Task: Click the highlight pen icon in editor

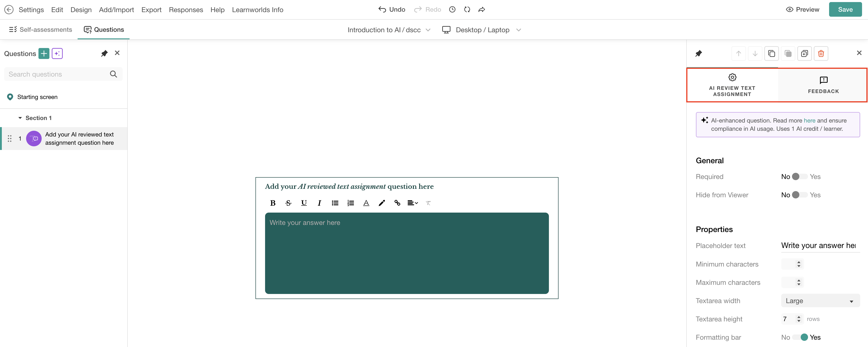Action: [381, 203]
